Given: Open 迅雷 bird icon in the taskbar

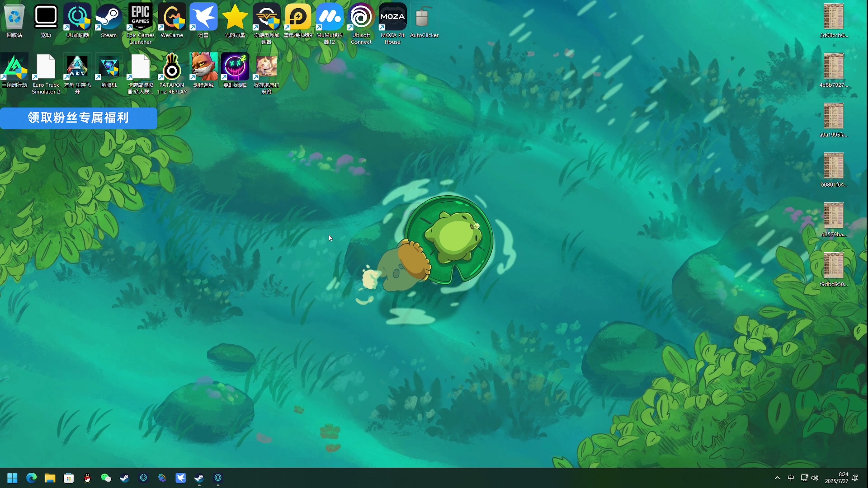Looking at the screenshot, I should click(180, 478).
